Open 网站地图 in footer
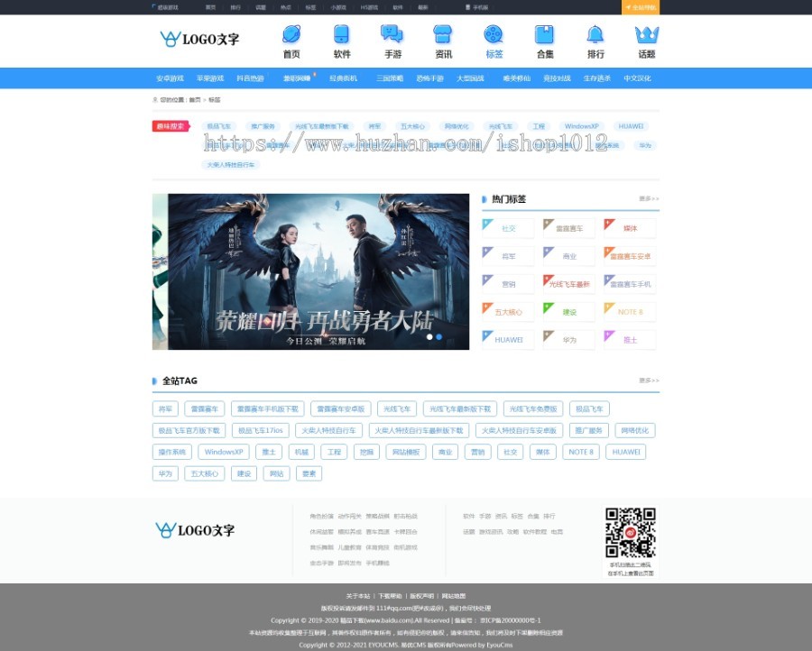 coord(454,596)
